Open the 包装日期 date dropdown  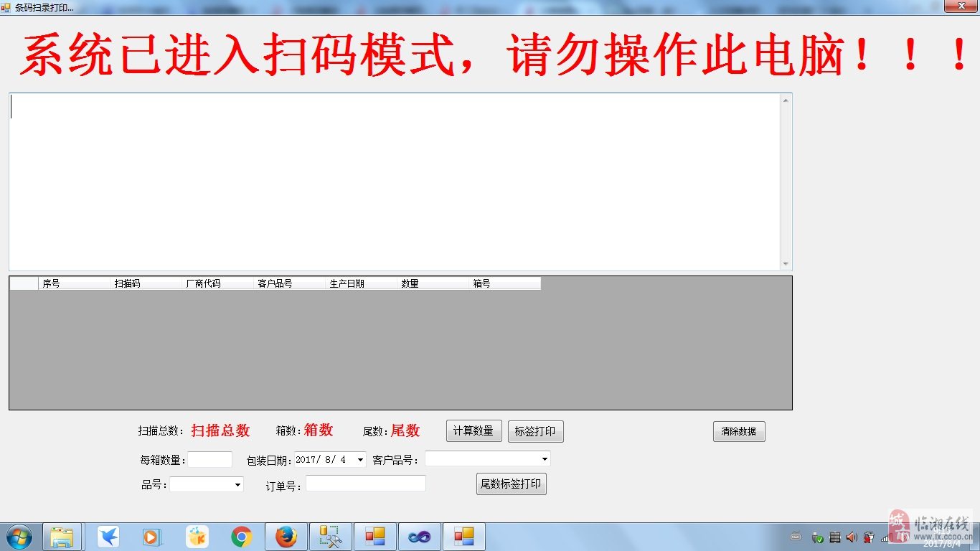(x=359, y=459)
